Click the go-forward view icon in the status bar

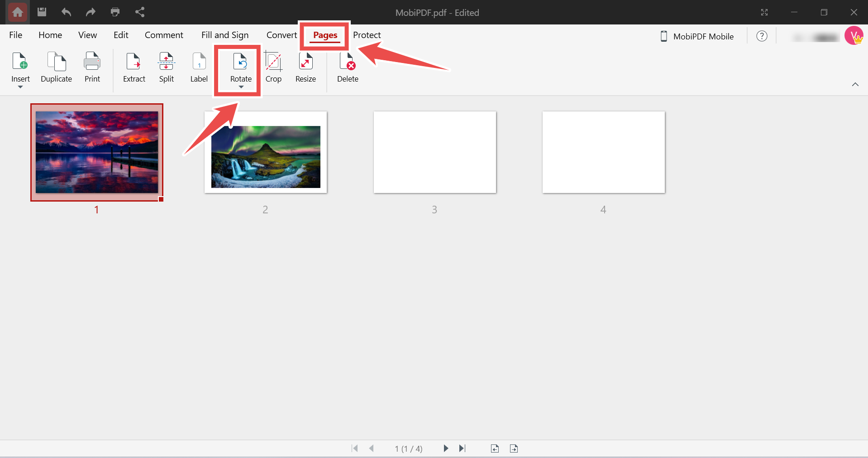coord(514,448)
